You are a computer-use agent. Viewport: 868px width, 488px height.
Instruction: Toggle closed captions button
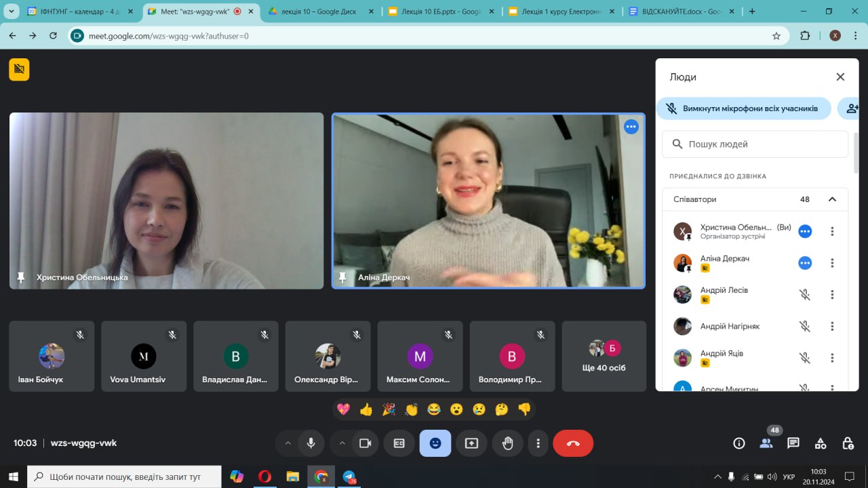(399, 443)
